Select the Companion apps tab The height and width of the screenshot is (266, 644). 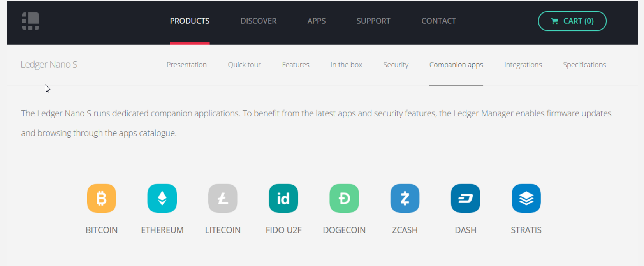click(456, 65)
